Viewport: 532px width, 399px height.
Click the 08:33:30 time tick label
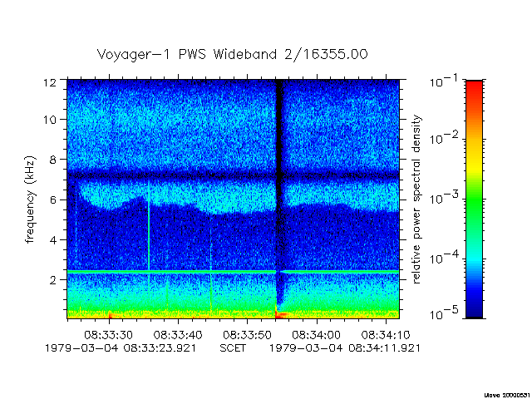pos(108,335)
